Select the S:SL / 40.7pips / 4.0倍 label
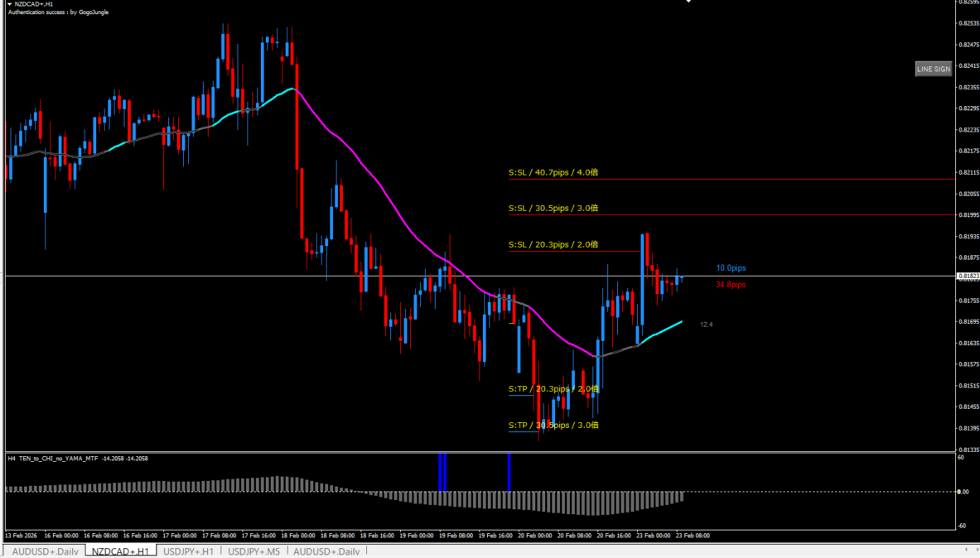The width and height of the screenshot is (980, 558). [553, 173]
